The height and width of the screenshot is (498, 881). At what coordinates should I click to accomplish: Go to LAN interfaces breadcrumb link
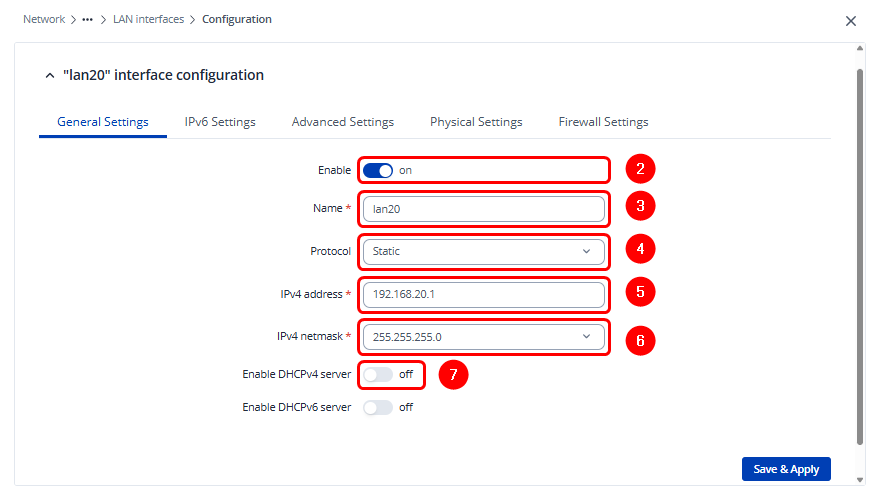pos(148,19)
